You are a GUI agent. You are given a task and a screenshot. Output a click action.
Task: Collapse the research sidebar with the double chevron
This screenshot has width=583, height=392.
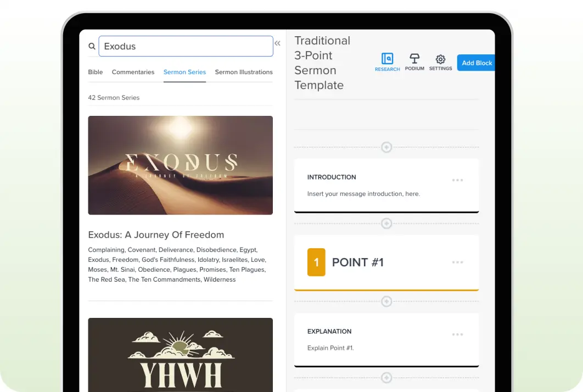click(277, 43)
